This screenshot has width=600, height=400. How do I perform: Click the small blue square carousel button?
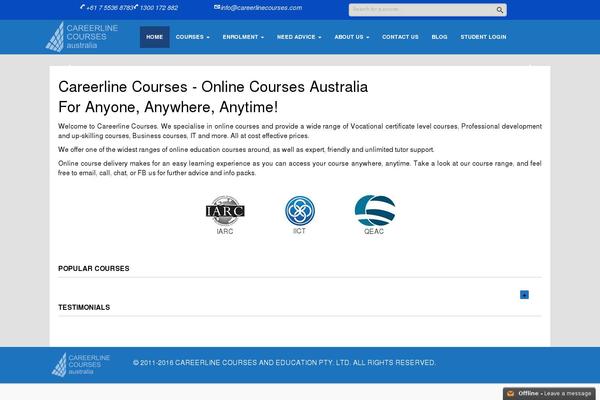[524, 294]
